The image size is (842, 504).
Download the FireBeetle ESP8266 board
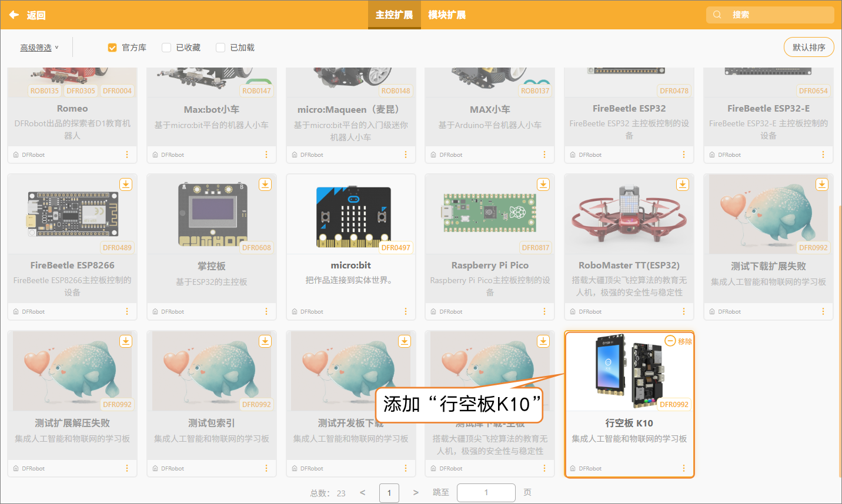[x=126, y=184]
